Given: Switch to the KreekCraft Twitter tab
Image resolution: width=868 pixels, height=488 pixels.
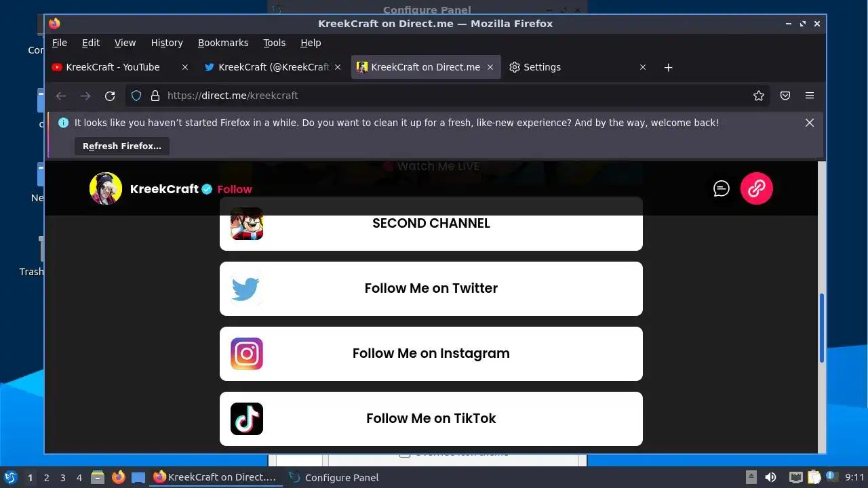Looking at the screenshot, I should [274, 67].
